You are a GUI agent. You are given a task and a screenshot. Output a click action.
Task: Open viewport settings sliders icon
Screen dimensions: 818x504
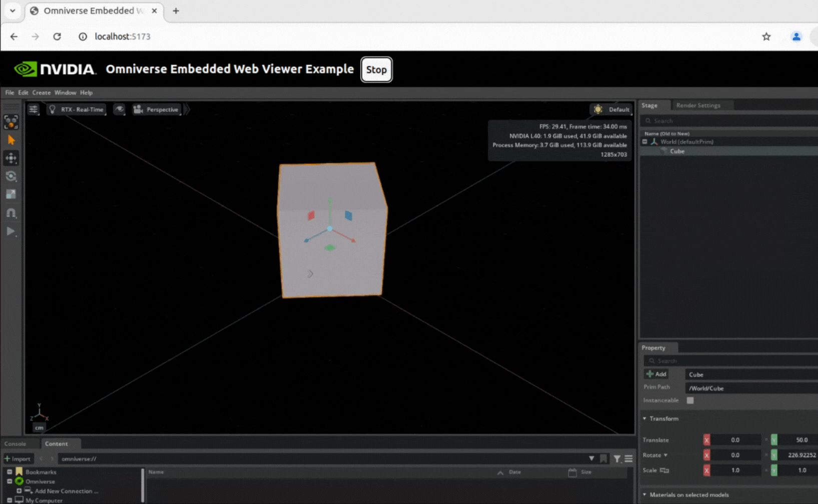(33, 109)
